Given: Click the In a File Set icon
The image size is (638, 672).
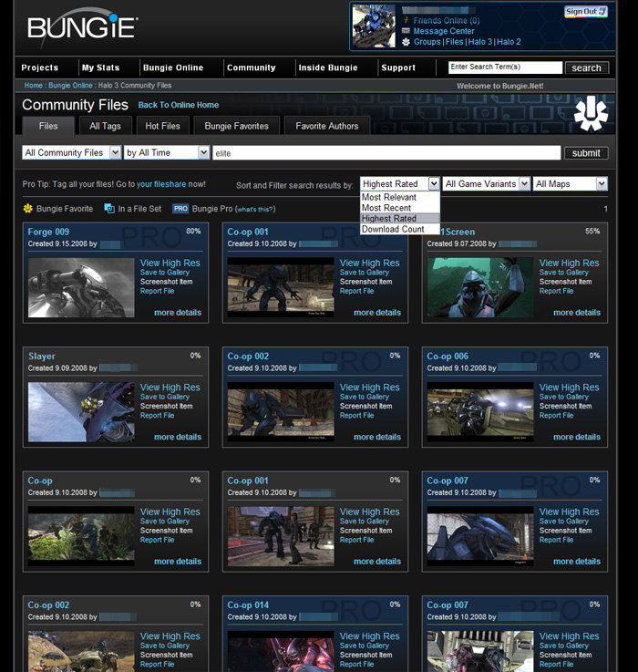Looking at the screenshot, I should tap(109, 209).
